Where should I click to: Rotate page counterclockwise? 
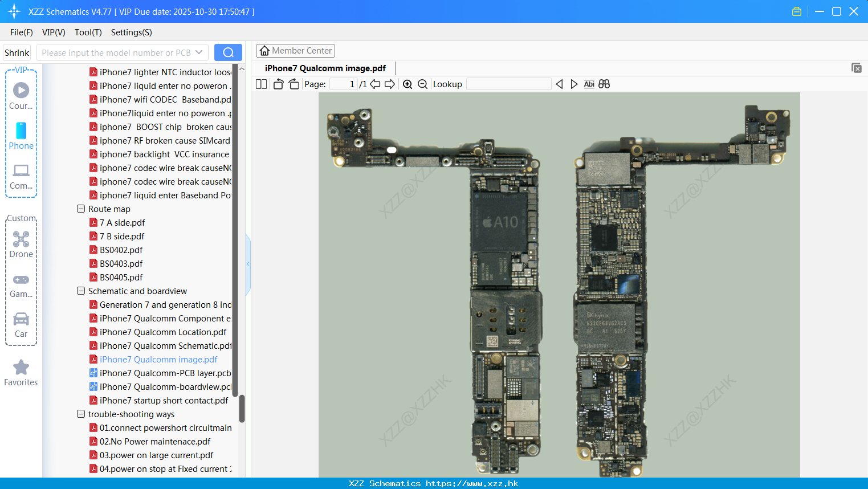[x=278, y=84]
